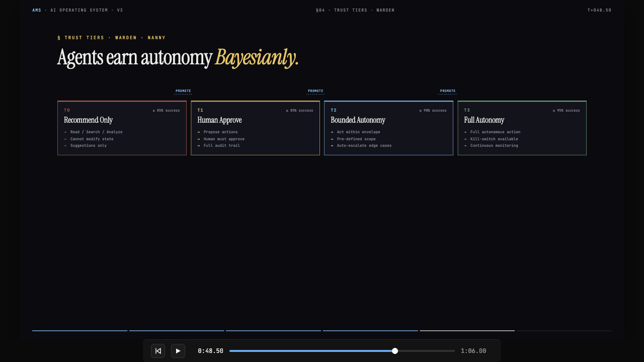Click the restart (skip to start) button
The image size is (644, 362).
tap(158, 351)
